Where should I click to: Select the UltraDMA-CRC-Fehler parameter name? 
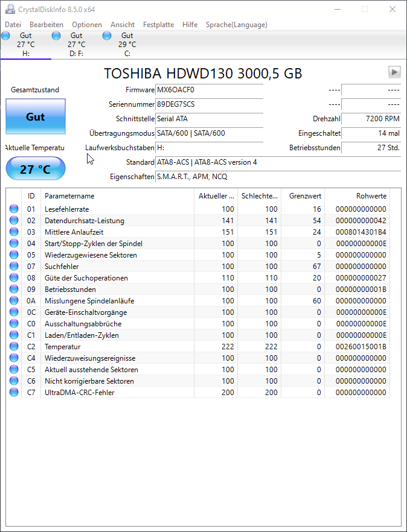tap(80, 392)
